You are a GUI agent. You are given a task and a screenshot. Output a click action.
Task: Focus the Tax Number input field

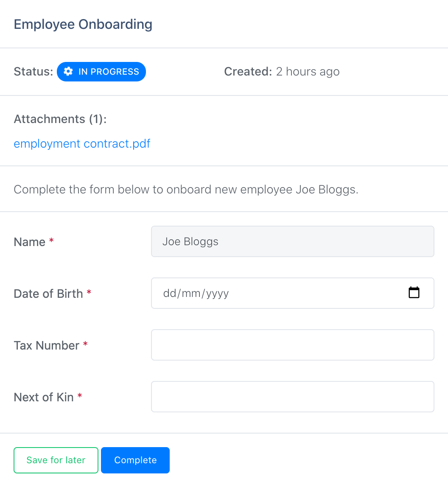pos(292,345)
